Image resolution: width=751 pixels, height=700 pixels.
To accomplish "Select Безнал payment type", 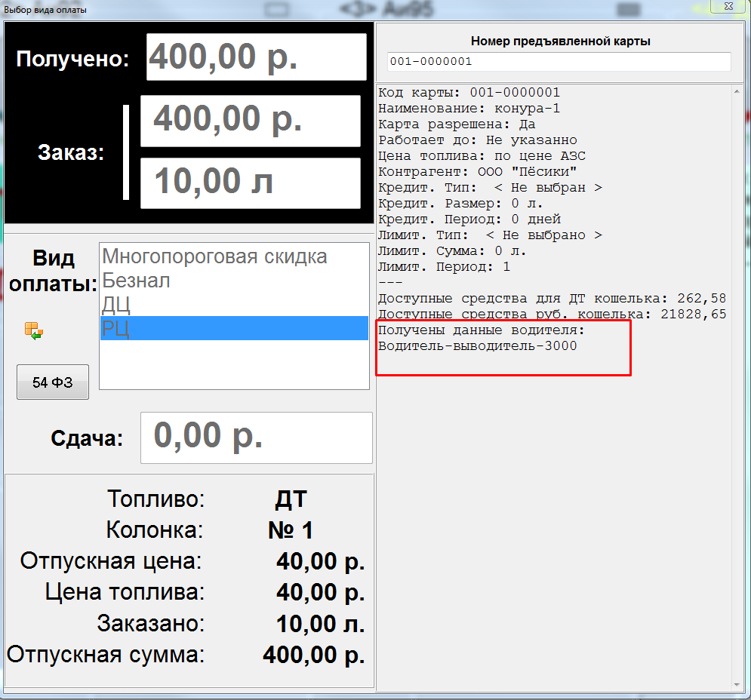I will click(x=234, y=281).
